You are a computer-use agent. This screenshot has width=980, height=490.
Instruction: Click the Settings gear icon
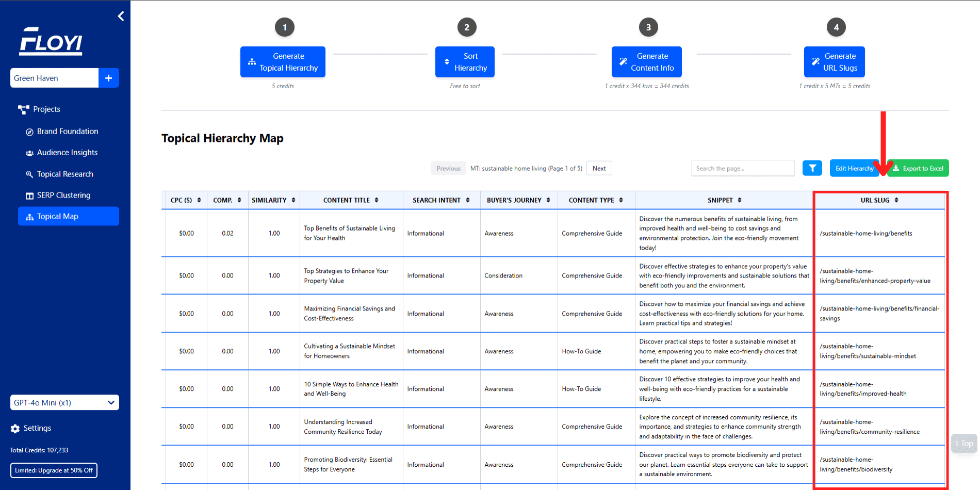point(15,429)
